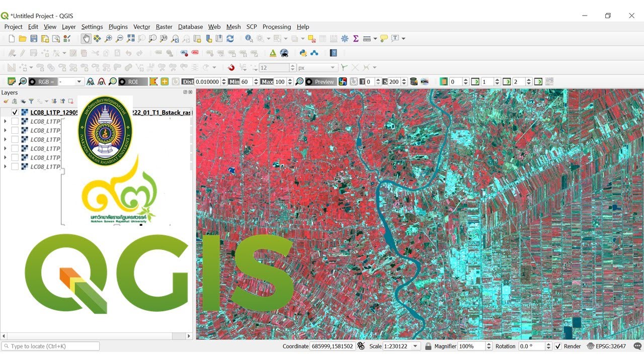This screenshot has height=362, width=644.
Task: Select the Identify Features tool
Action: [249, 39]
